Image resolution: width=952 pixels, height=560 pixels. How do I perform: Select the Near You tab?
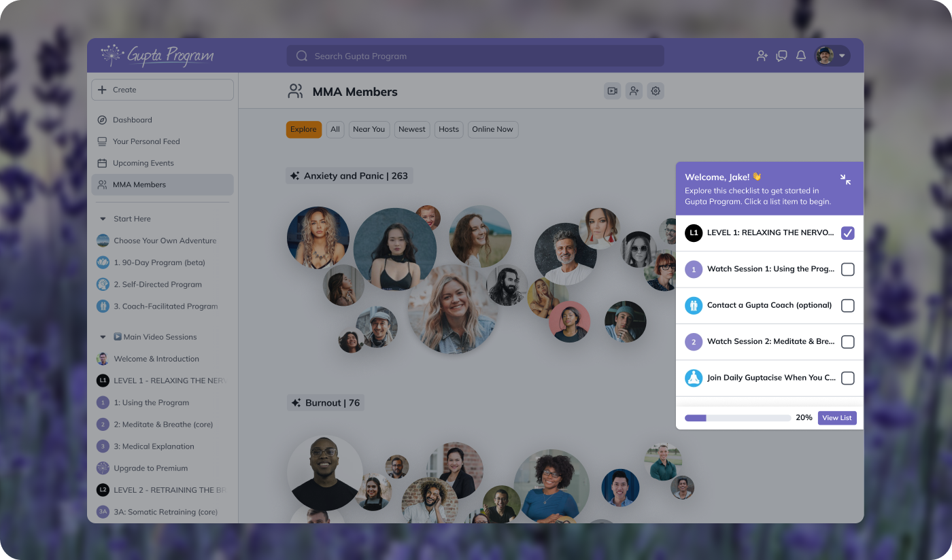pyautogui.click(x=369, y=130)
